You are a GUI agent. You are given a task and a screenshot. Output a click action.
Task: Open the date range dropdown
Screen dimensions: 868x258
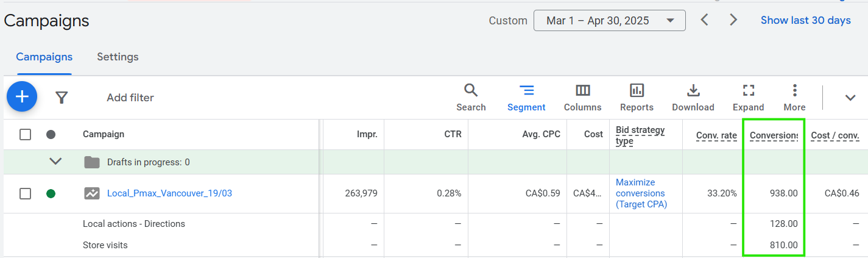pos(609,21)
